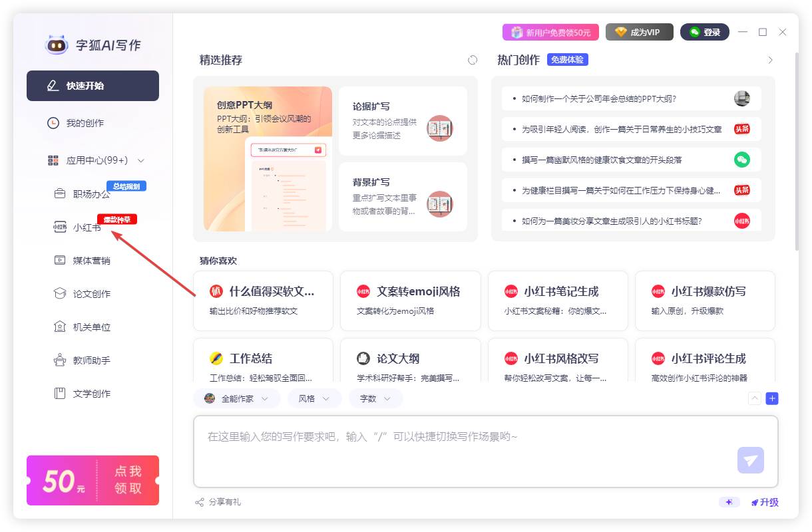Click the vertical scrollbar on the right

[797, 152]
